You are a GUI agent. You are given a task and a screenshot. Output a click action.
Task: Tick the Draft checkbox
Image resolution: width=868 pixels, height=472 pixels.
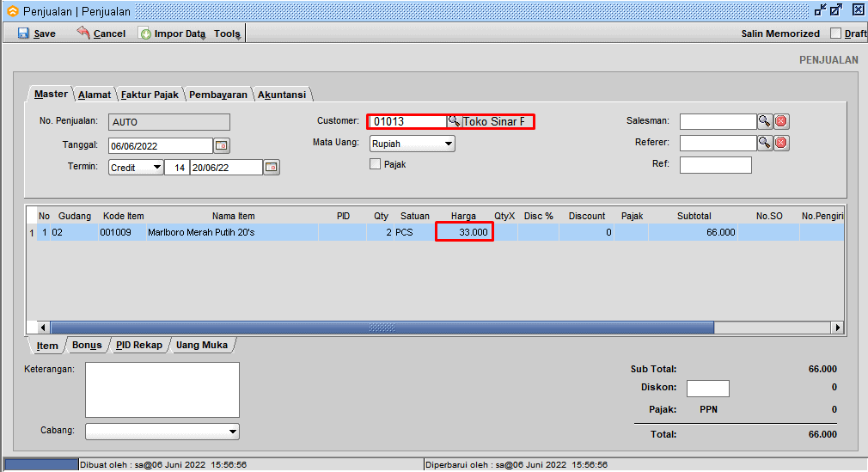point(835,34)
